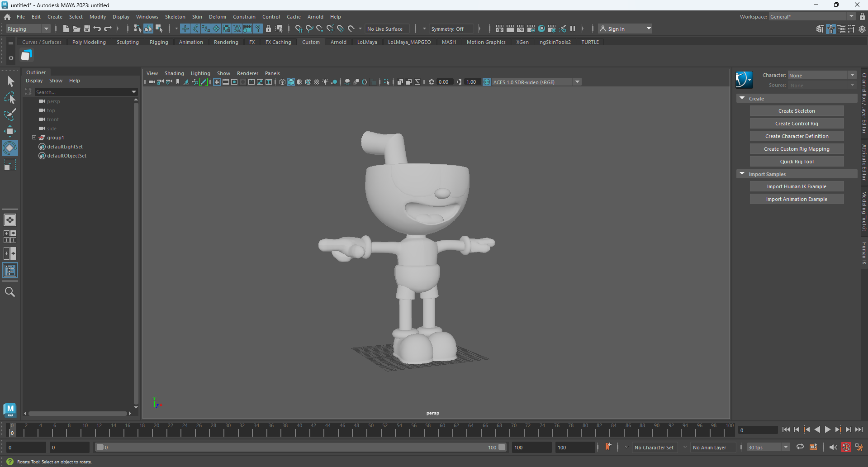This screenshot has width=868, height=467.
Task: Click the lock selection padlock icon
Action: (x=268, y=29)
